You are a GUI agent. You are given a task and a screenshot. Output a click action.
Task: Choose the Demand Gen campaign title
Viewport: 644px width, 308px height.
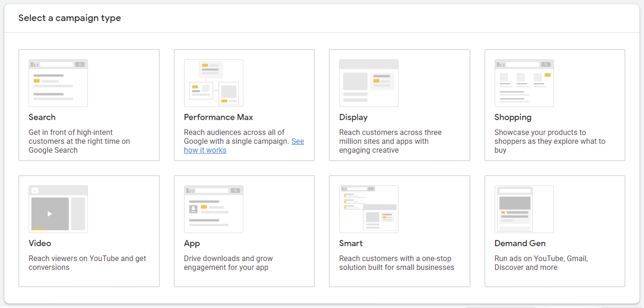(520, 243)
